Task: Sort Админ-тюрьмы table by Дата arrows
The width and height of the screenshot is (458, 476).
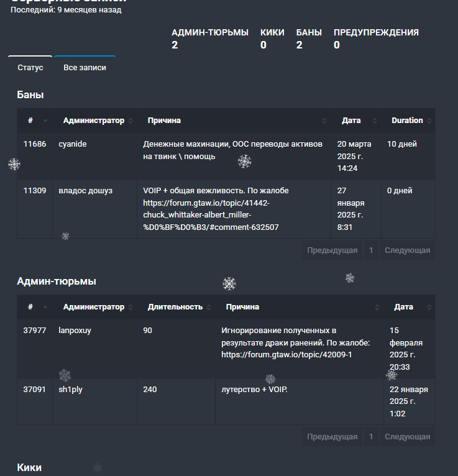Action: pos(429,307)
